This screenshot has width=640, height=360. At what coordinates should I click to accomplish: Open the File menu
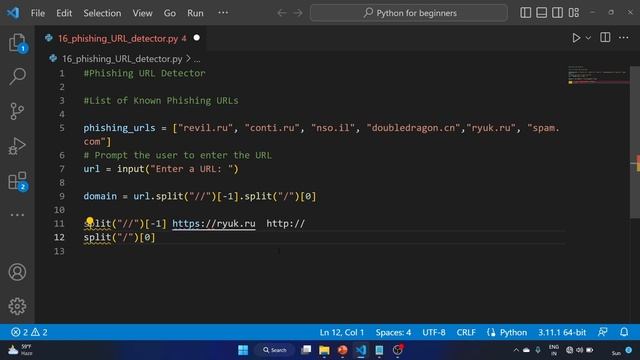click(x=38, y=13)
